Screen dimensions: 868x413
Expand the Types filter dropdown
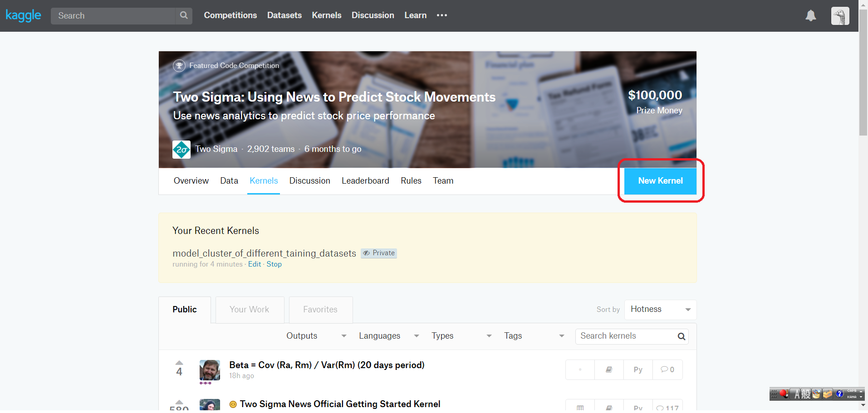point(461,336)
